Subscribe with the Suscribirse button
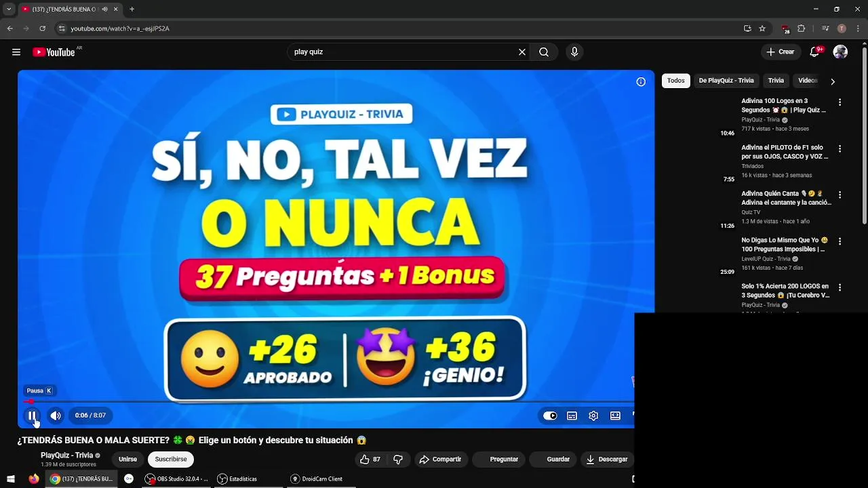The image size is (868, 488). 171,460
